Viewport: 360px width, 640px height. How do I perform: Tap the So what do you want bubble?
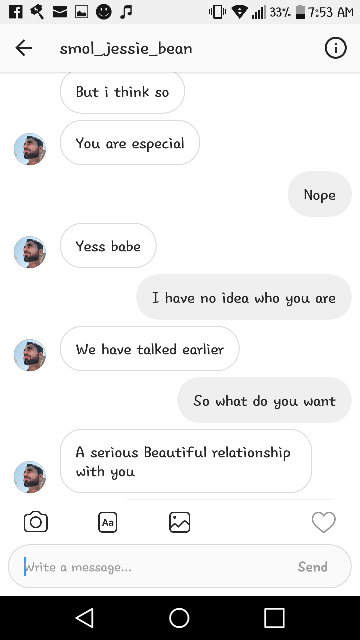(264, 400)
